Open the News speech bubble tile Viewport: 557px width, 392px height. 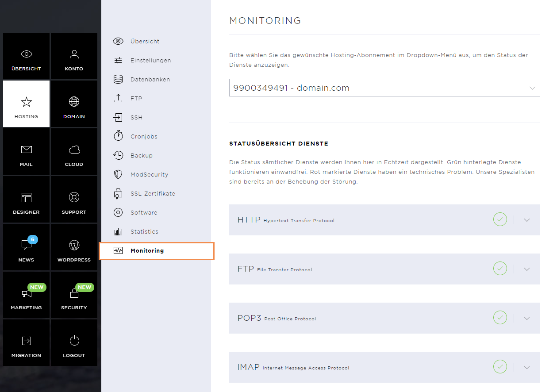26,247
